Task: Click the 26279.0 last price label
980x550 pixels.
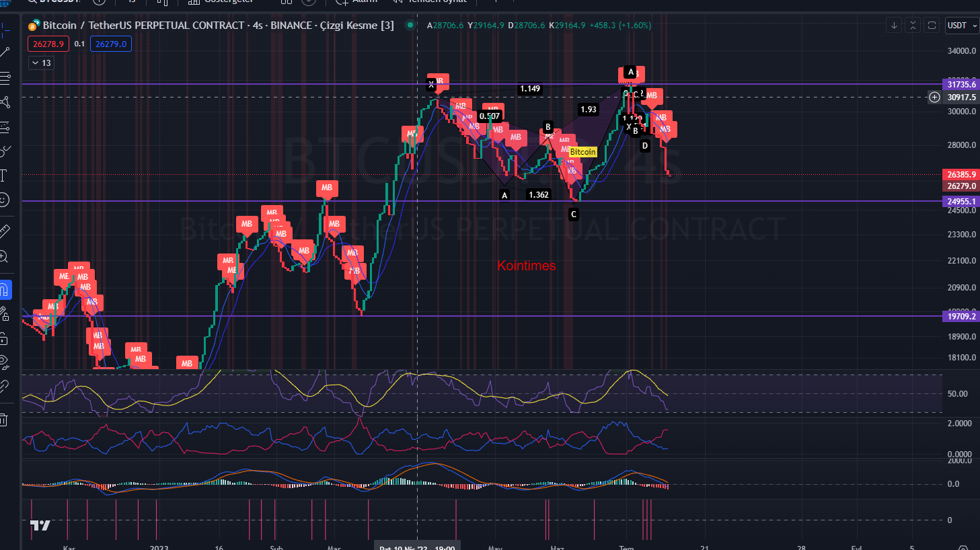Action: (x=961, y=186)
